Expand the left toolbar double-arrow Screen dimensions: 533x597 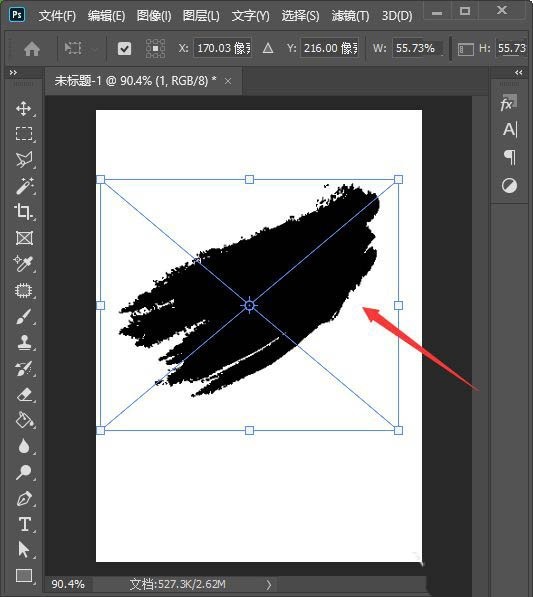(13, 72)
